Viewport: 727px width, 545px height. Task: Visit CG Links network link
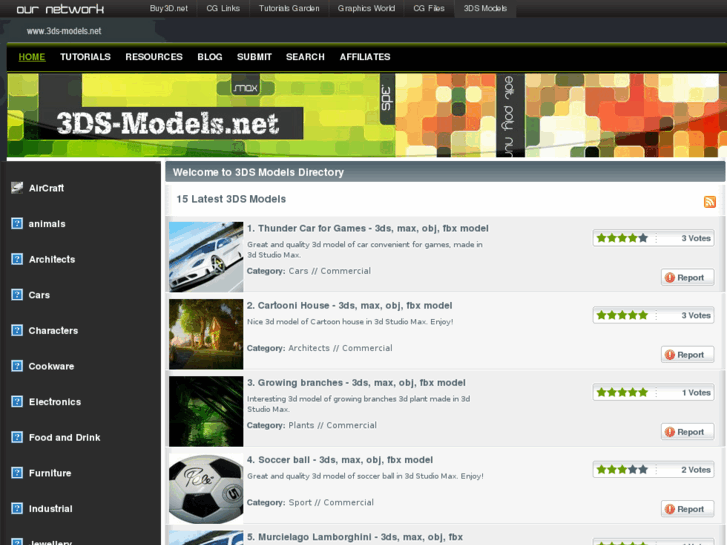(x=223, y=8)
